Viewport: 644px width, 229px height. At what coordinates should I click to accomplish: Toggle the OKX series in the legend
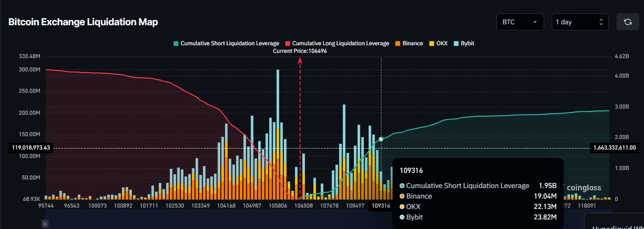pos(438,43)
